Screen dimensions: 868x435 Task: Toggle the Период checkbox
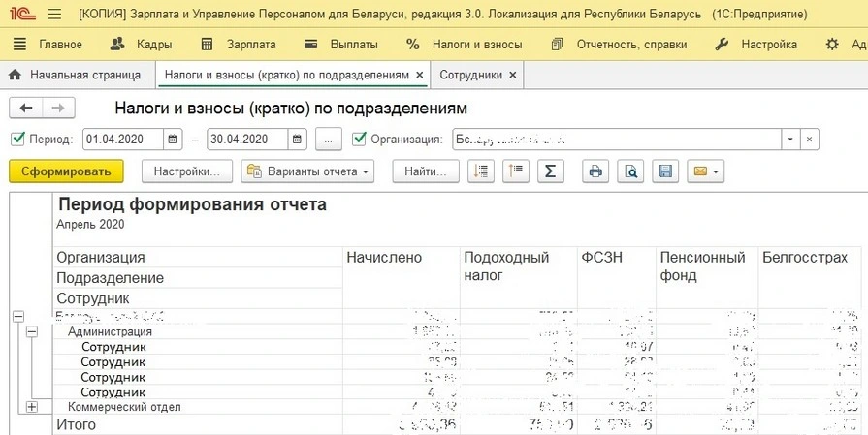(17, 140)
